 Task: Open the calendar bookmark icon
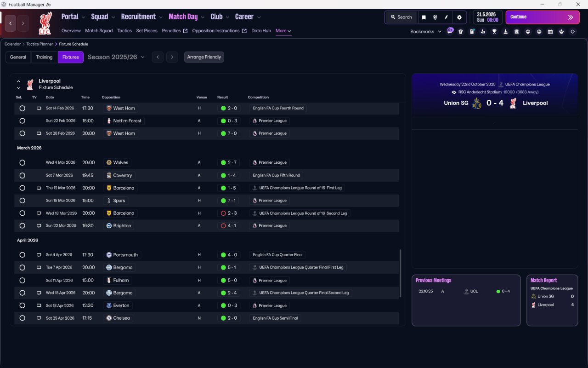pos(550,32)
